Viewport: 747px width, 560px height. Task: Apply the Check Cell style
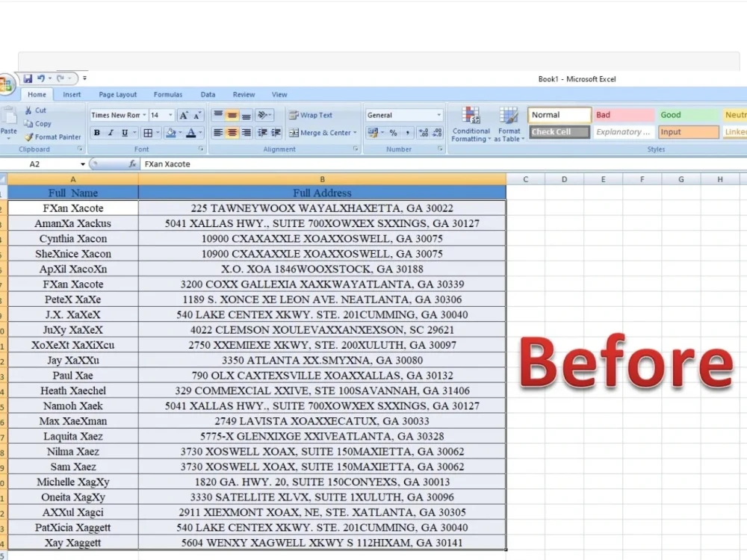click(560, 132)
